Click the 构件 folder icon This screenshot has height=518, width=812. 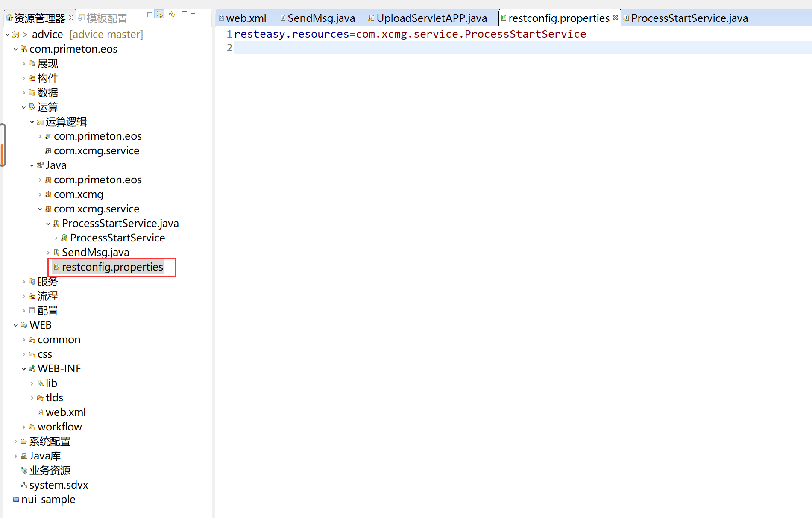(x=32, y=78)
